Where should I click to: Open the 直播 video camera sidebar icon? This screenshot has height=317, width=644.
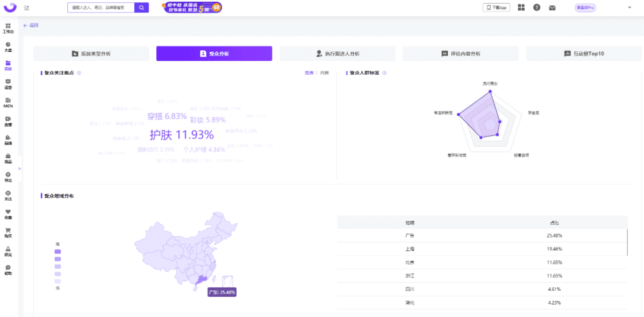pyautogui.click(x=8, y=118)
